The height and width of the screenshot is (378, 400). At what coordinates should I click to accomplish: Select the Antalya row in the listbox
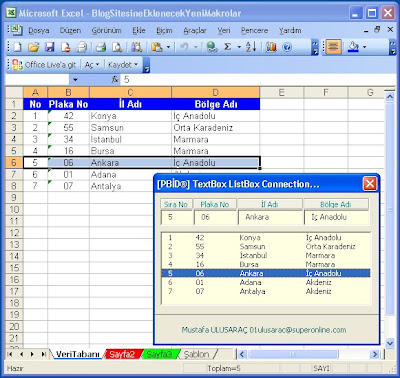[x=266, y=291]
